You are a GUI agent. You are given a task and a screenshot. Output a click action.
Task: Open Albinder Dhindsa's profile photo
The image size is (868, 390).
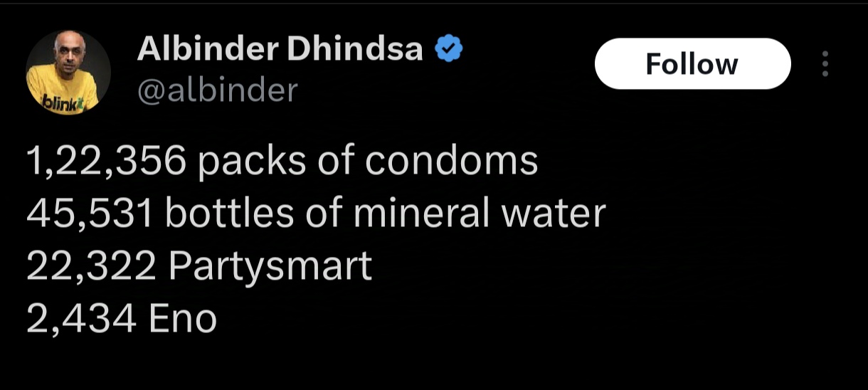pos(68,71)
